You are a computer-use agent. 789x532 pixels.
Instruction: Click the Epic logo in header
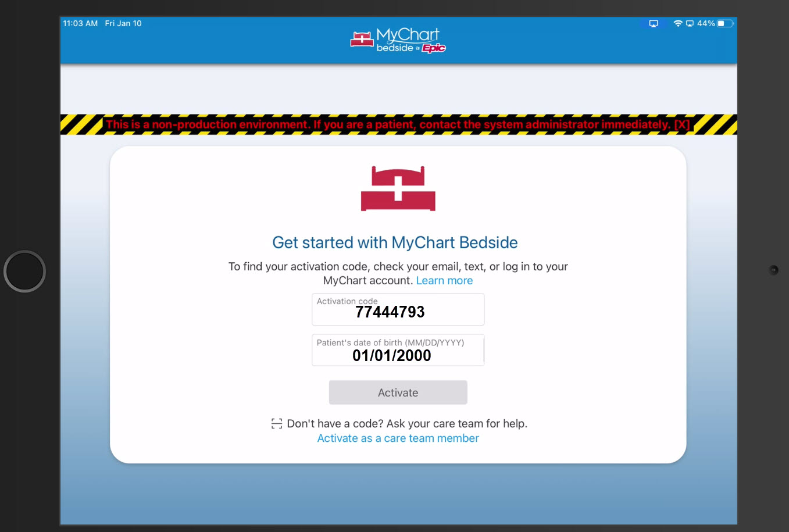click(x=434, y=48)
